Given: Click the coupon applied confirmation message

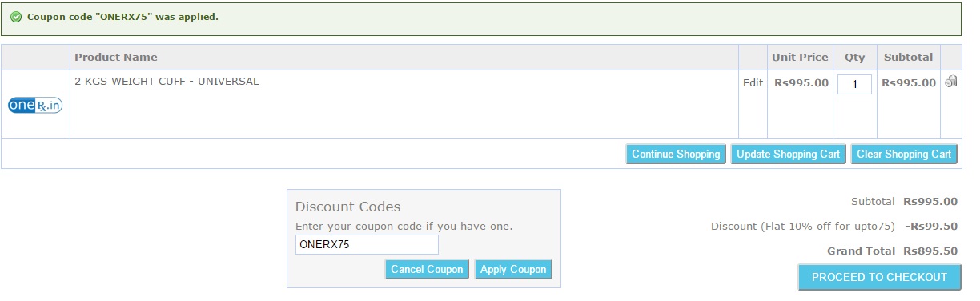Looking at the screenshot, I should (122, 17).
